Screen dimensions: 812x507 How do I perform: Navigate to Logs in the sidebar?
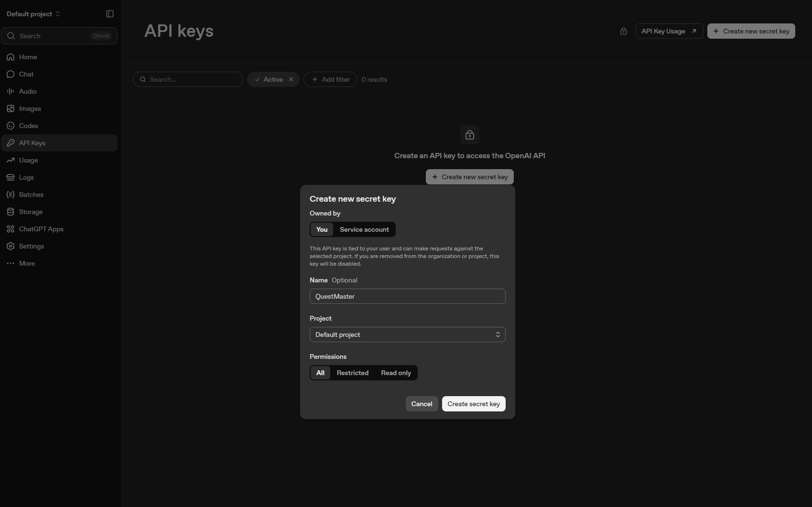pos(59,177)
